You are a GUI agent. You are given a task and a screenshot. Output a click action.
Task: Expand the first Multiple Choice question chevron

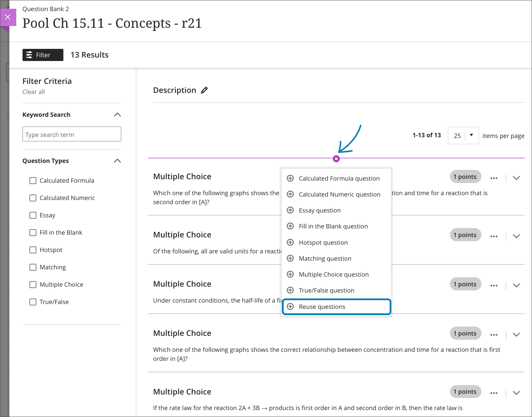(516, 178)
